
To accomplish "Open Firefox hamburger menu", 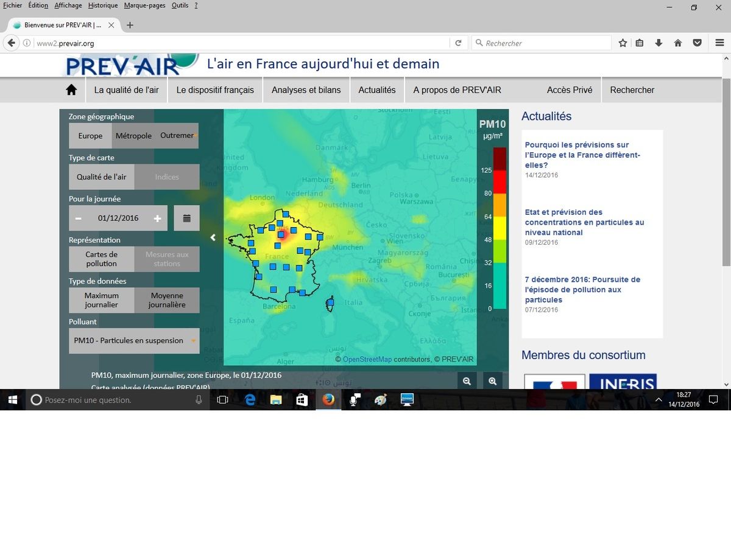I will 719,43.
